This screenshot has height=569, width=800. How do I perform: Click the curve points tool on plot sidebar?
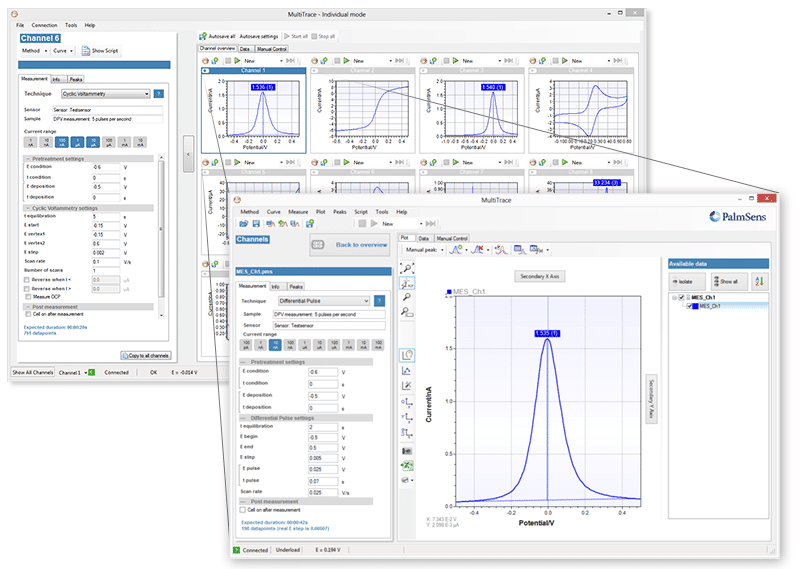[407, 371]
